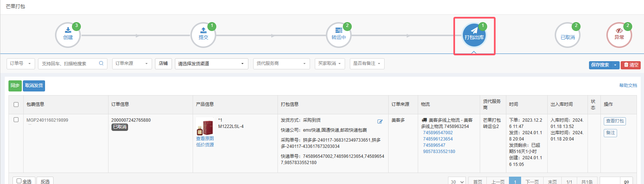Open the 是否有备注 filter dropdown
The height and width of the screenshot is (184, 644).
point(367,63)
